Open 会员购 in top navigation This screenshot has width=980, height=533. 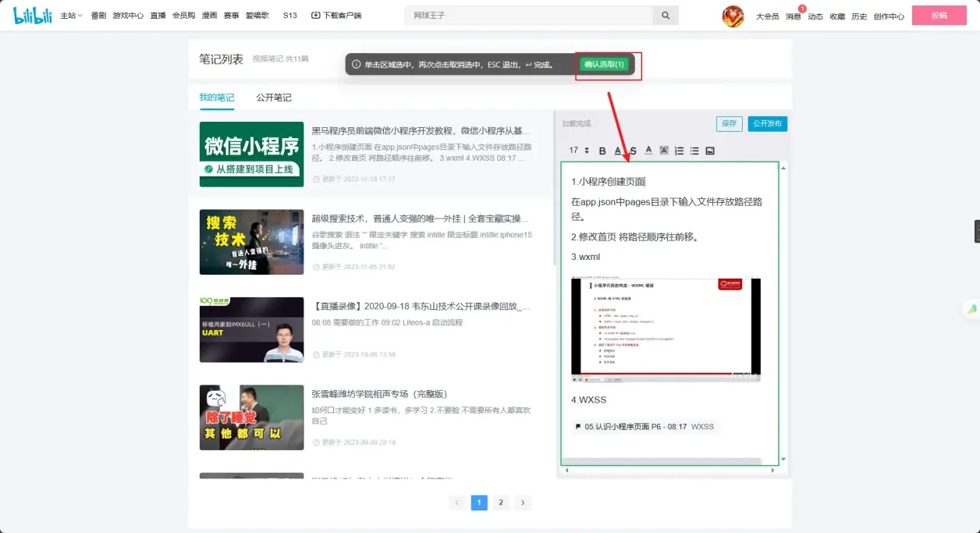(183, 16)
